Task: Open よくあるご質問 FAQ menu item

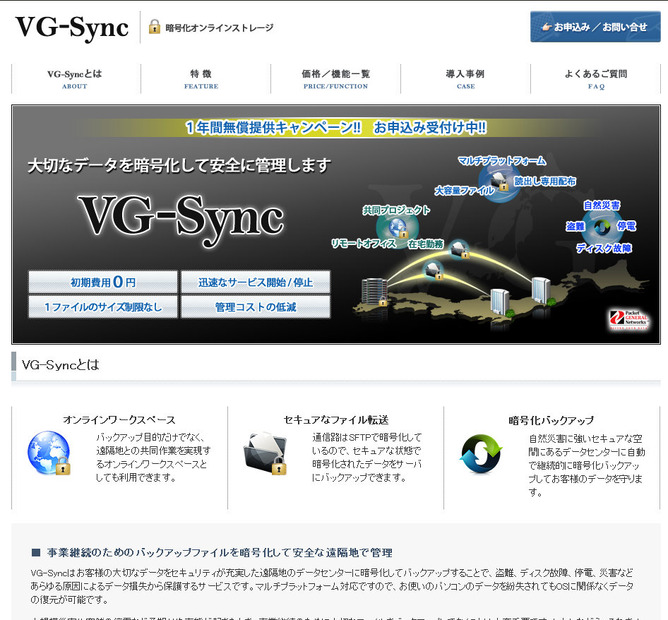Action: point(596,79)
